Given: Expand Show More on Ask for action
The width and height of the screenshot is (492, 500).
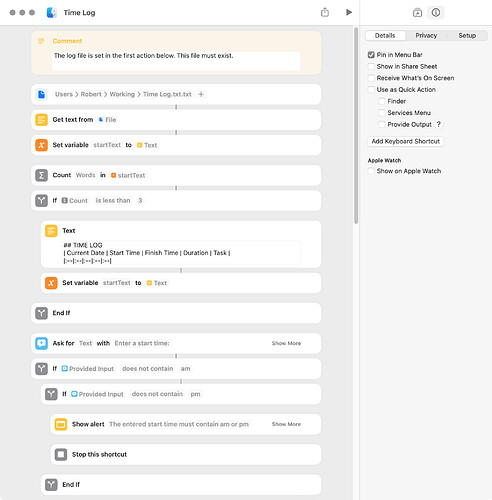Looking at the screenshot, I should tap(286, 343).
